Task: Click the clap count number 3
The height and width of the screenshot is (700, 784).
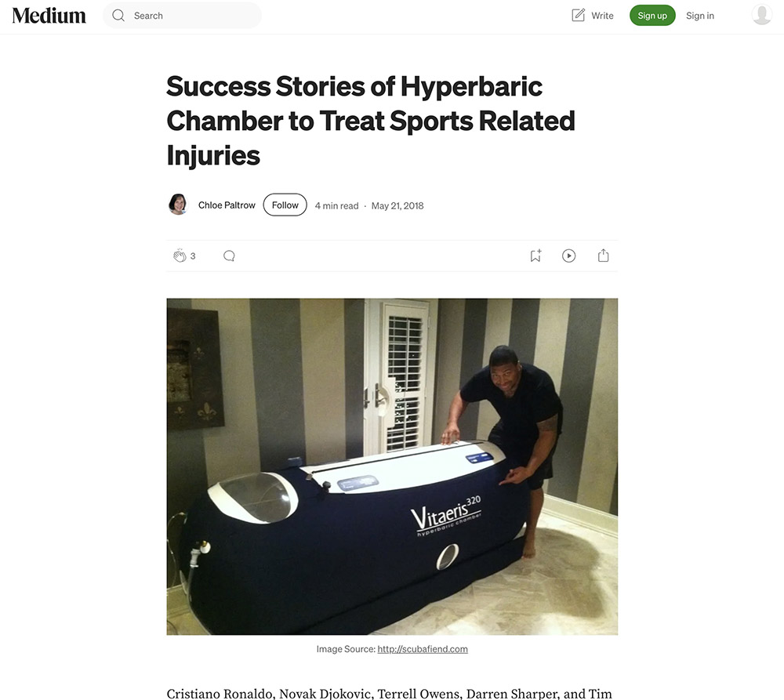Action: (193, 256)
